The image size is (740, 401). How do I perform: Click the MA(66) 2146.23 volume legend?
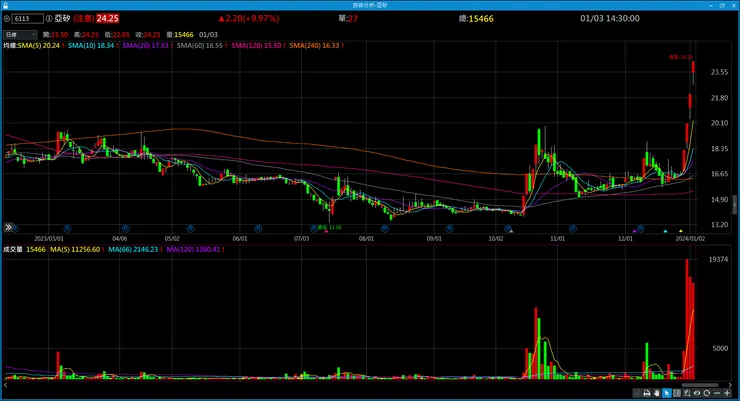click(133, 250)
